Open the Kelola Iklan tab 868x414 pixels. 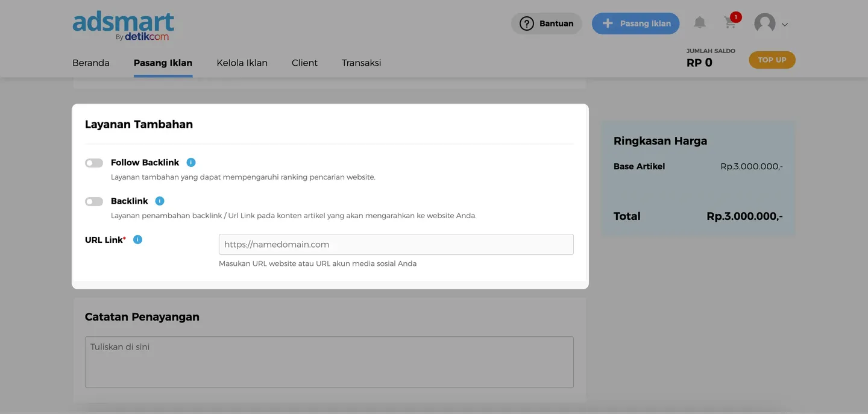click(x=242, y=63)
